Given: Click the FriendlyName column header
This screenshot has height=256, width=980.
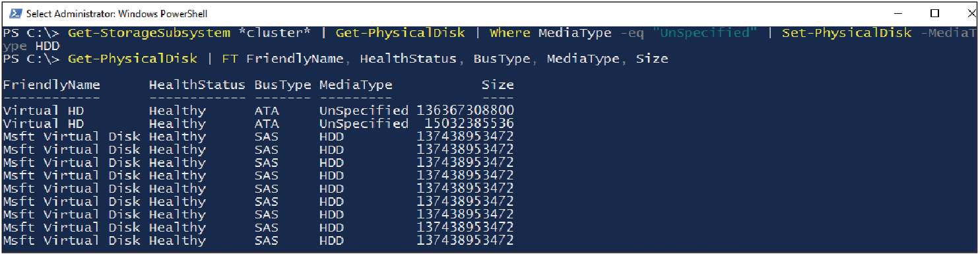Looking at the screenshot, I should (x=51, y=84).
